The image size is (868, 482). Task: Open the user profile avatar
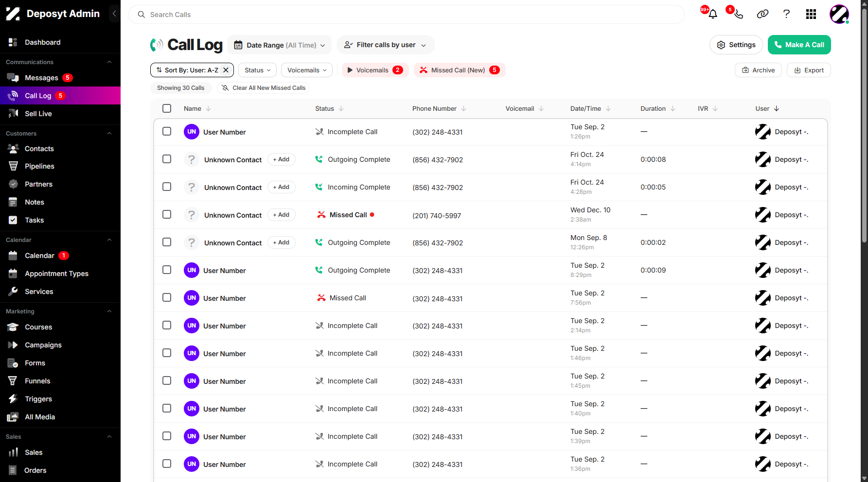click(839, 14)
